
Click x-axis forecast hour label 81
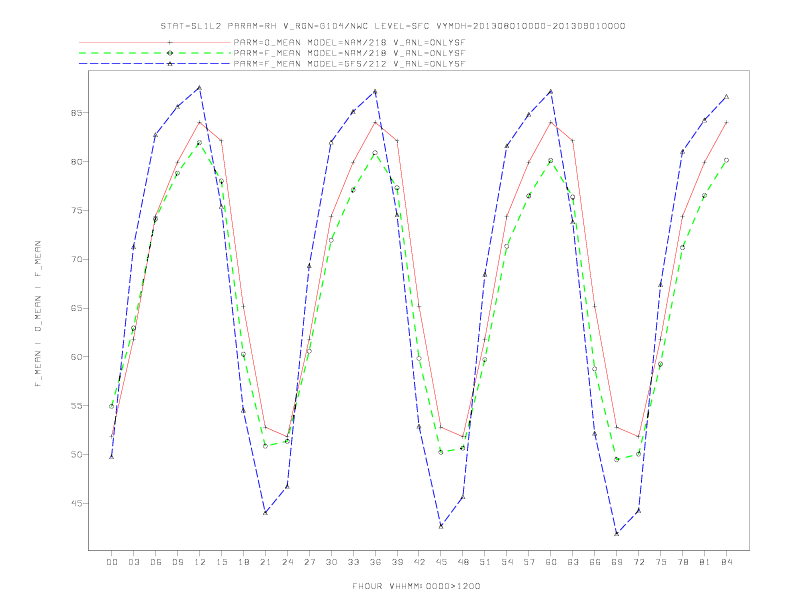(705, 562)
